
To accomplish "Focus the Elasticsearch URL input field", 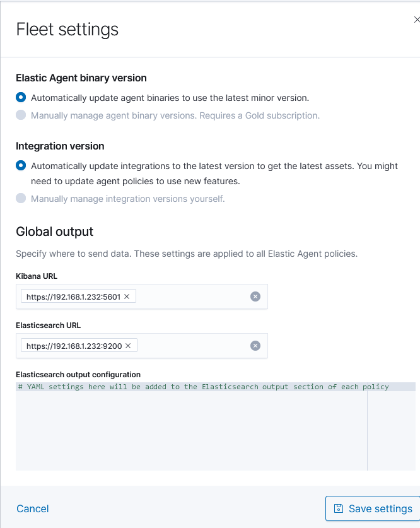I will tap(189, 345).
